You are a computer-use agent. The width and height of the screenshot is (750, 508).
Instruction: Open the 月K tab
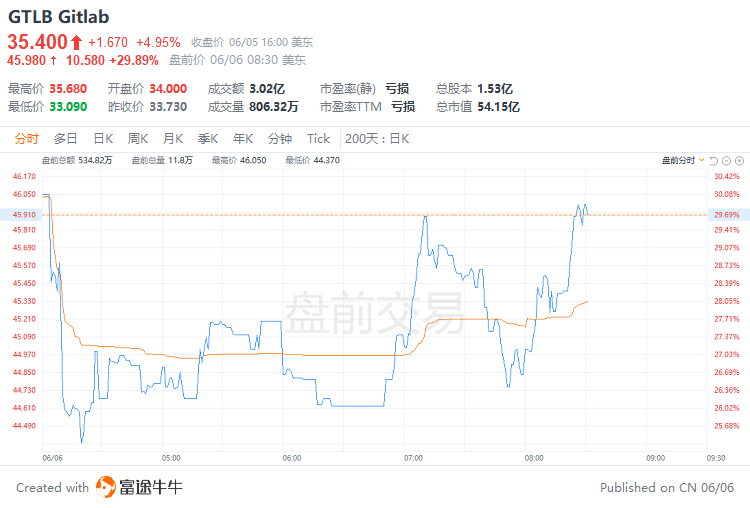pos(173,139)
